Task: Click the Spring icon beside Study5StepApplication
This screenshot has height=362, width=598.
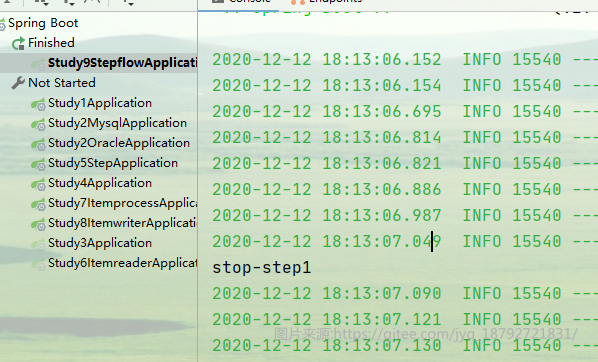Action: [x=38, y=164]
